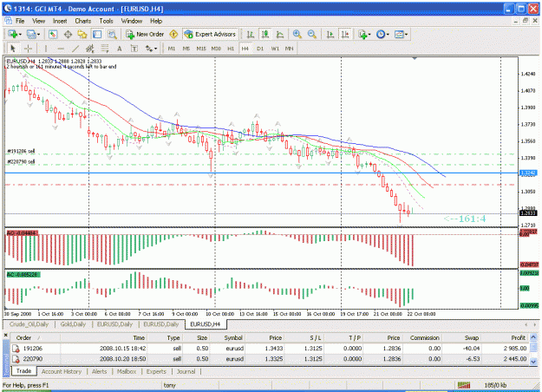Click the order icon for row 191206
The image size is (542, 392).
pos(16,349)
